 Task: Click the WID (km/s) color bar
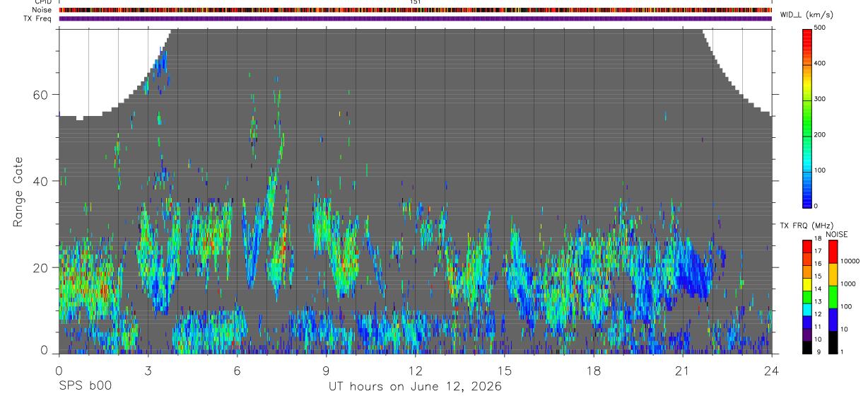[x=807, y=117]
